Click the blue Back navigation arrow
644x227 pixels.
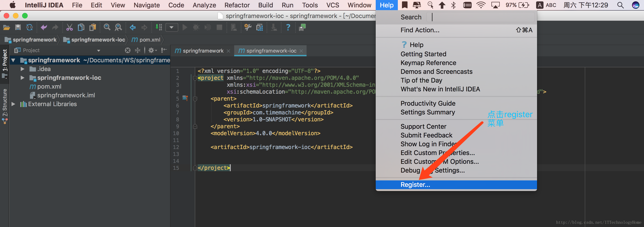point(133,27)
